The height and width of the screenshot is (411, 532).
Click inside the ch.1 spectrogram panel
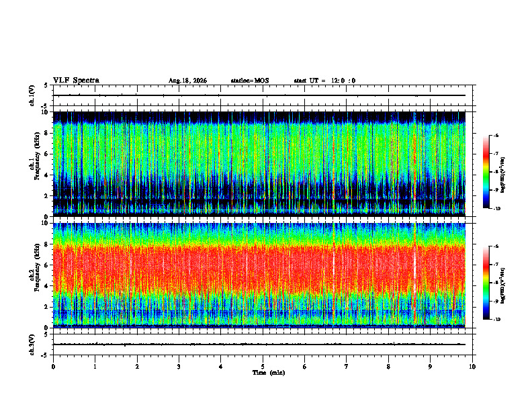pyautogui.click(x=259, y=164)
